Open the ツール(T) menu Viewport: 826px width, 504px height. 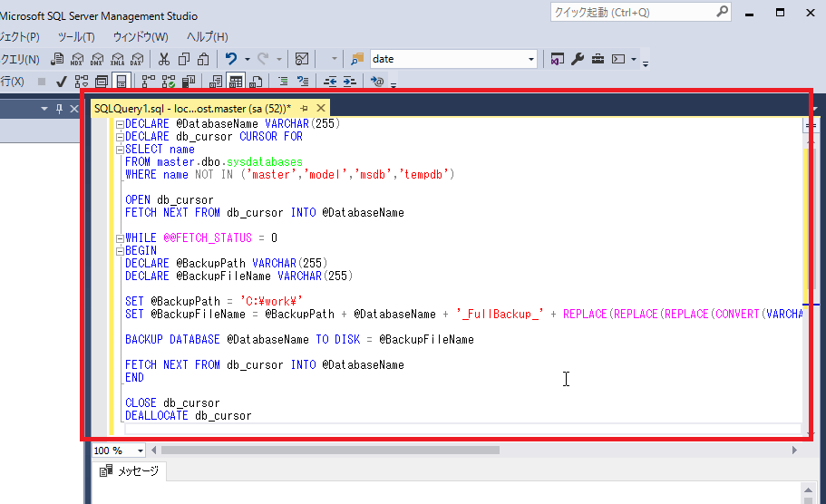(x=76, y=37)
